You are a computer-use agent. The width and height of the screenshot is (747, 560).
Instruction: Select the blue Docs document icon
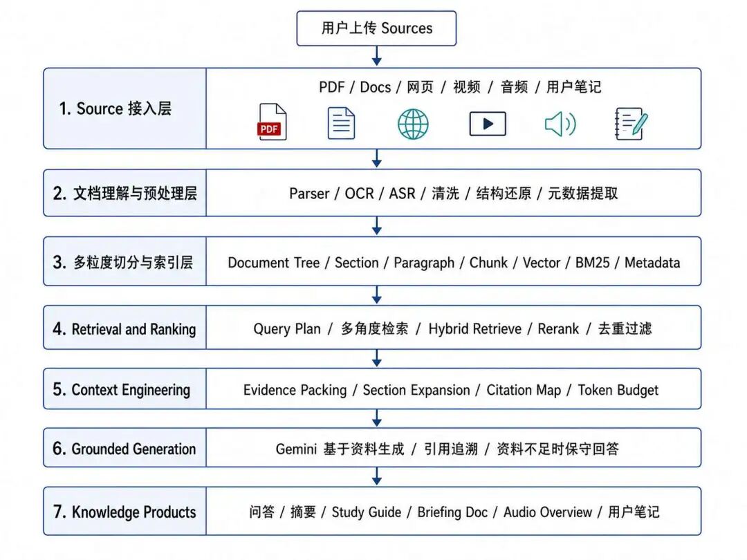point(341,123)
